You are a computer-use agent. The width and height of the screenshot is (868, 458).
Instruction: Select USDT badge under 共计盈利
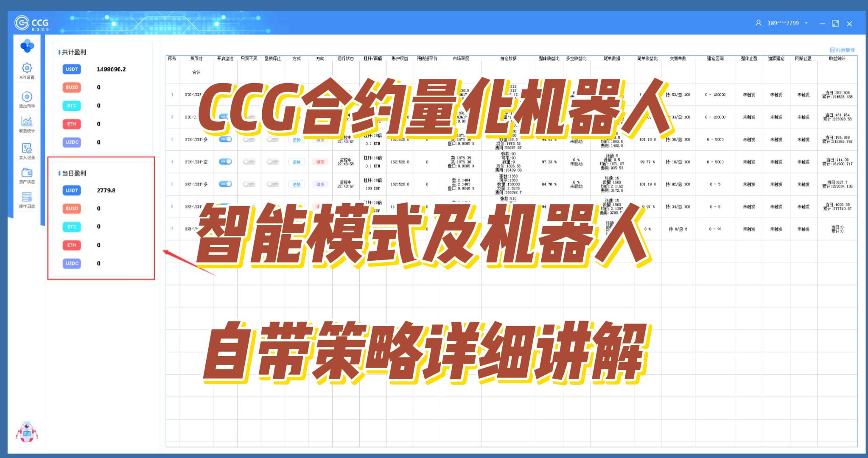tap(72, 69)
